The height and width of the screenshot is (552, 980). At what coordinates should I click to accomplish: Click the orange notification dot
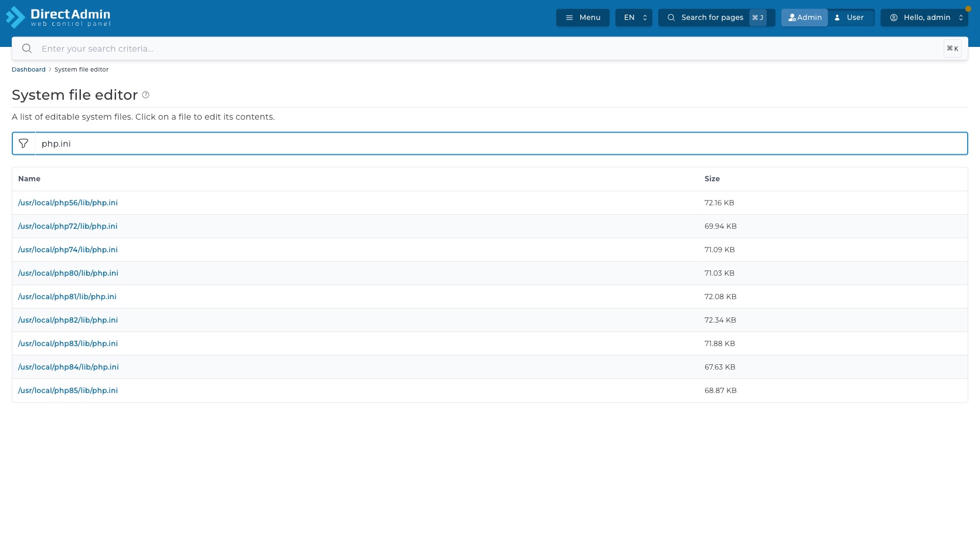968,9
